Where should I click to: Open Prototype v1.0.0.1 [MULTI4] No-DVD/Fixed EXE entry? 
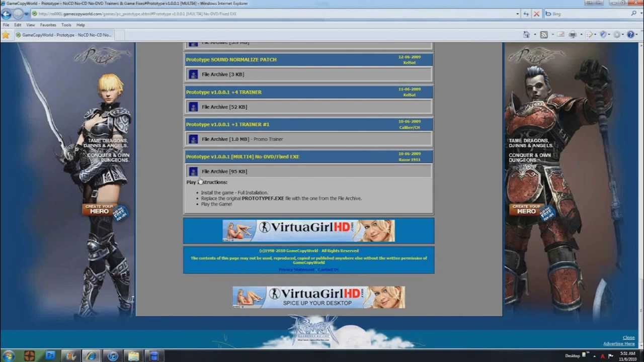(x=243, y=156)
